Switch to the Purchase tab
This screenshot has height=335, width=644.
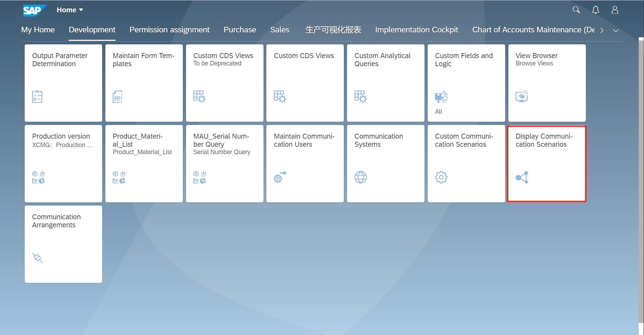tap(240, 30)
